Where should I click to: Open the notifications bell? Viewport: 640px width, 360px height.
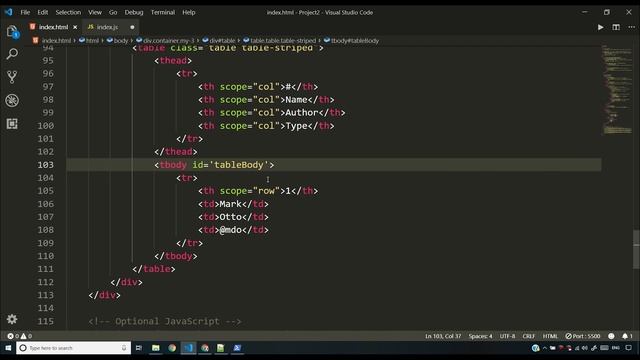[x=627, y=336]
